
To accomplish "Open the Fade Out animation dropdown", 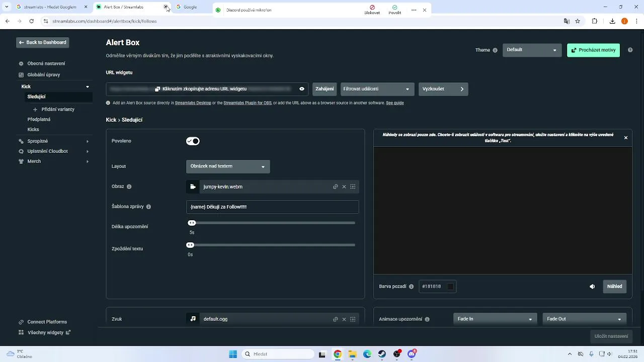I will (x=584, y=319).
